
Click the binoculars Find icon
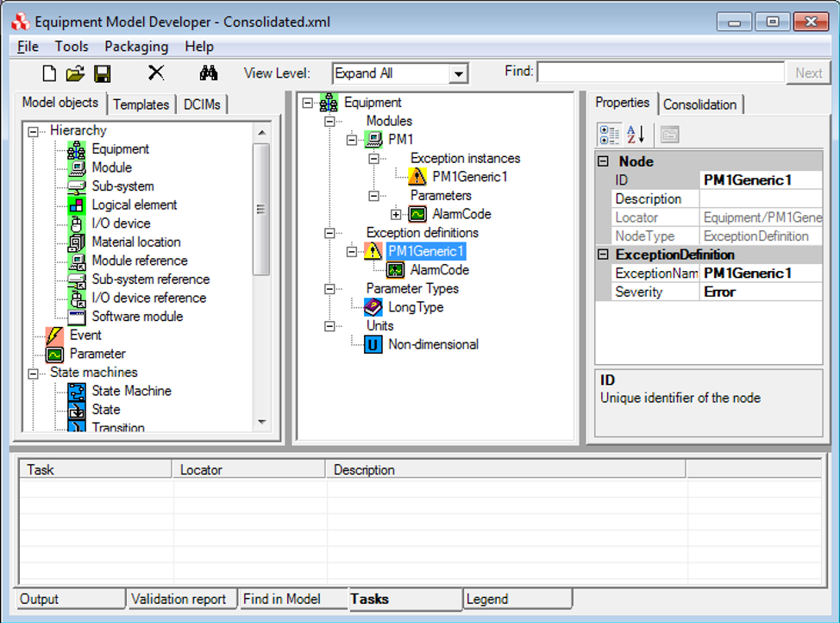[209, 73]
